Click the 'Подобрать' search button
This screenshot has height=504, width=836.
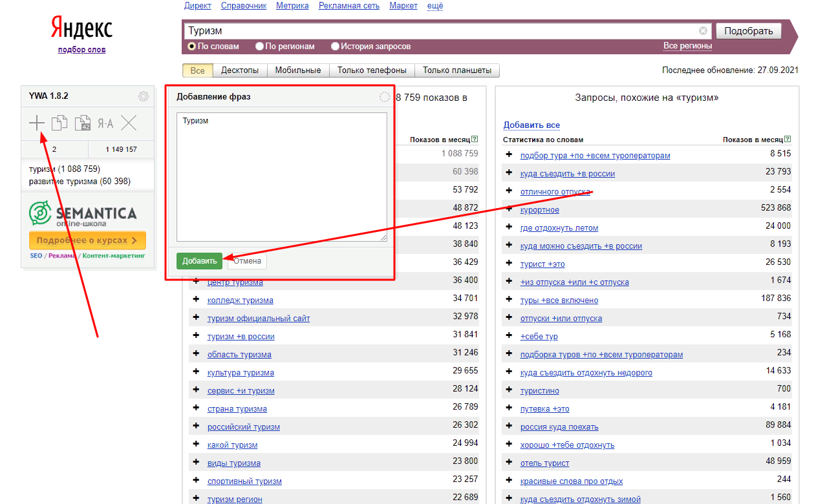click(x=749, y=31)
